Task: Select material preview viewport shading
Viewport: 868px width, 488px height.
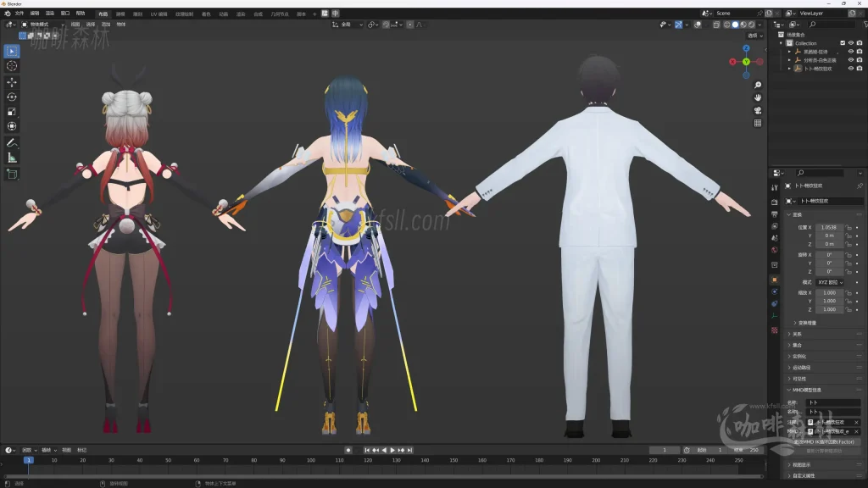Action: [x=743, y=25]
